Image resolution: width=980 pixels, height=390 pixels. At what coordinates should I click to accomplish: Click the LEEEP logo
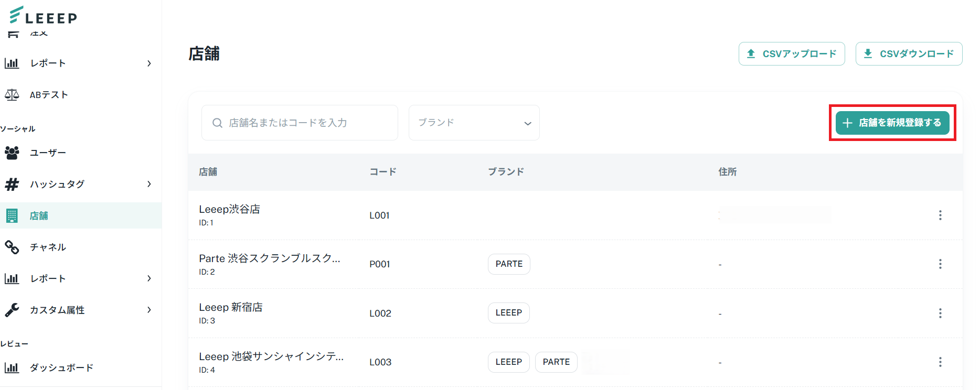(43, 16)
